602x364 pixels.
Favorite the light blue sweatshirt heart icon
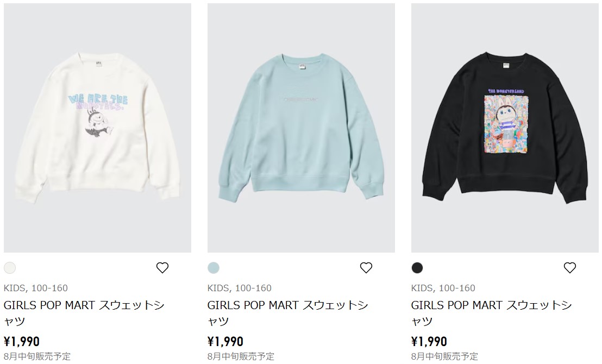point(366,268)
